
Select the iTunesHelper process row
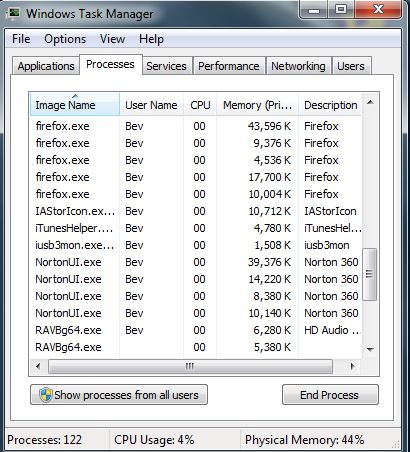tap(196, 228)
